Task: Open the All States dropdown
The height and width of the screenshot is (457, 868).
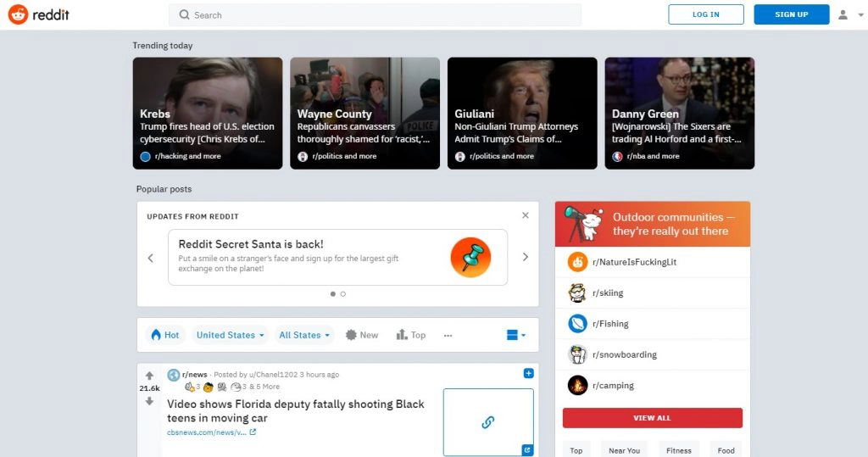Action: (x=304, y=335)
